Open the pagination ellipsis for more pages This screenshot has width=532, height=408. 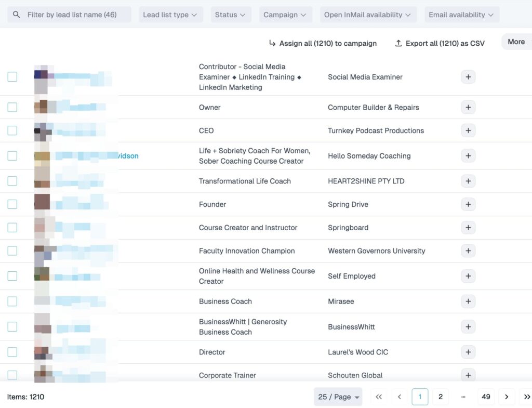(x=463, y=397)
